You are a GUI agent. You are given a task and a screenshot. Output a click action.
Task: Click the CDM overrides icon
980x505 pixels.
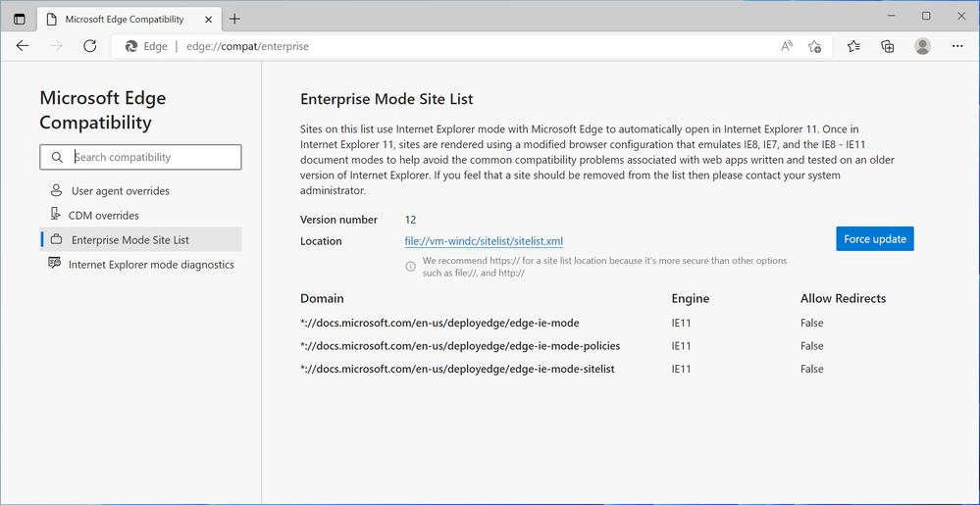55,215
